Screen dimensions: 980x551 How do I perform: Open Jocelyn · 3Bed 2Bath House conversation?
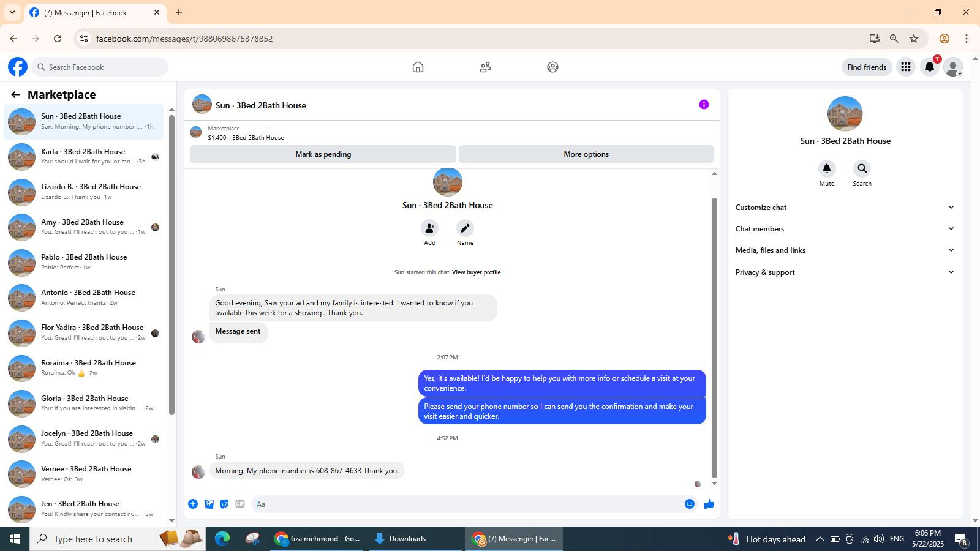pos(84,438)
